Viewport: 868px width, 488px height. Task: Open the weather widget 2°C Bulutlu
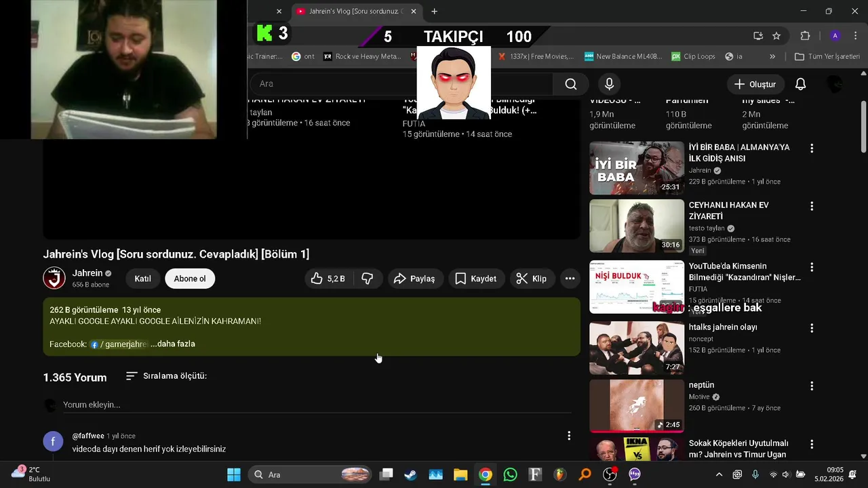pyautogui.click(x=31, y=474)
